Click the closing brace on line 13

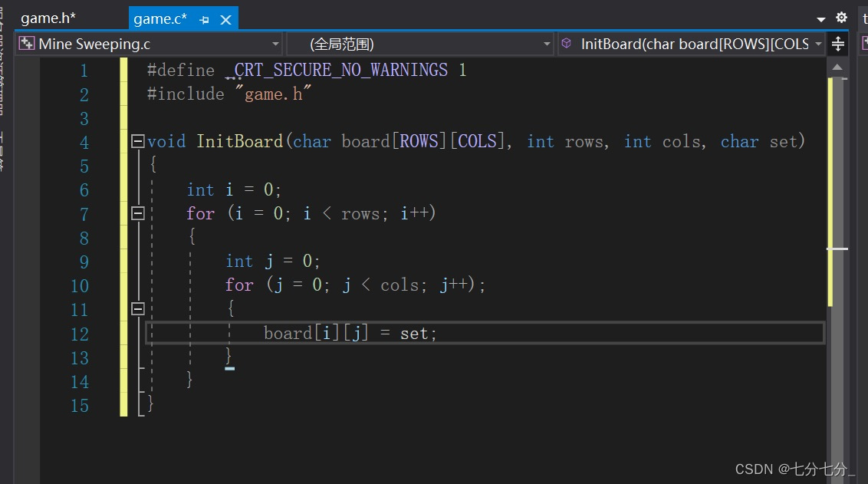pyautogui.click(x=229, y=356)
